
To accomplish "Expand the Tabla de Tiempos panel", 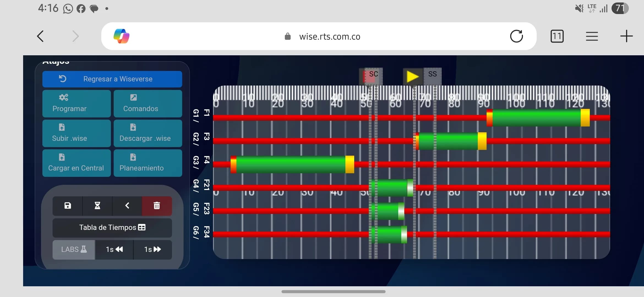I will (112, 227).
